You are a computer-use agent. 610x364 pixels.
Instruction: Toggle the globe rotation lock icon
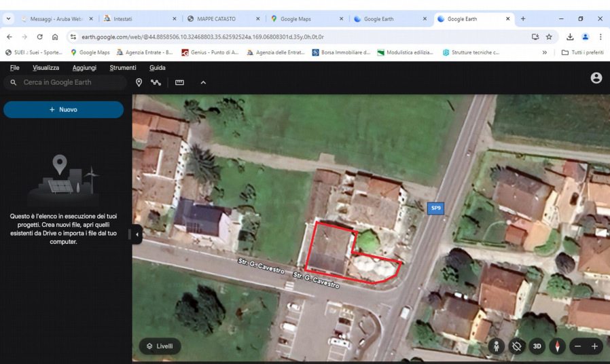pyautogui.click(x=517, y=346)
